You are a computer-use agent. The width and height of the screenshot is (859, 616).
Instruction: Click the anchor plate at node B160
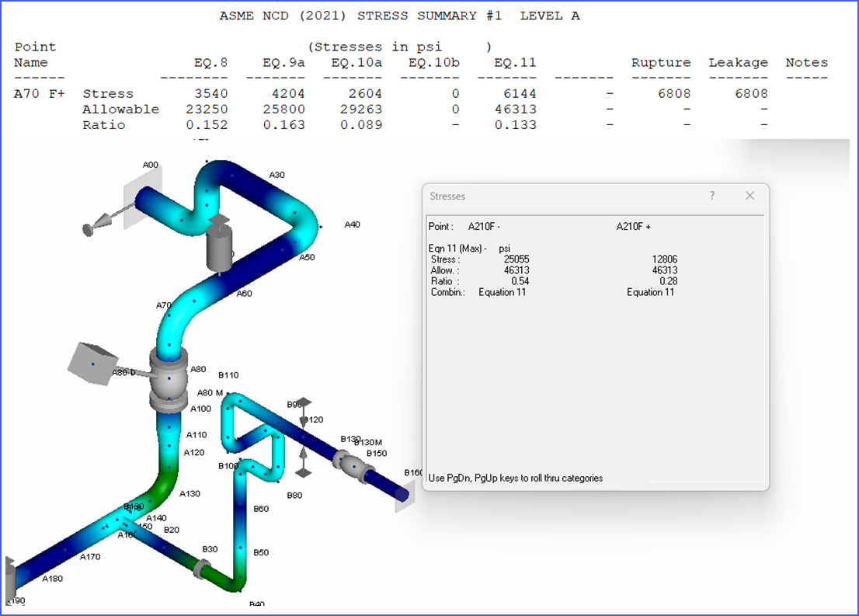[x=405, y=496]
